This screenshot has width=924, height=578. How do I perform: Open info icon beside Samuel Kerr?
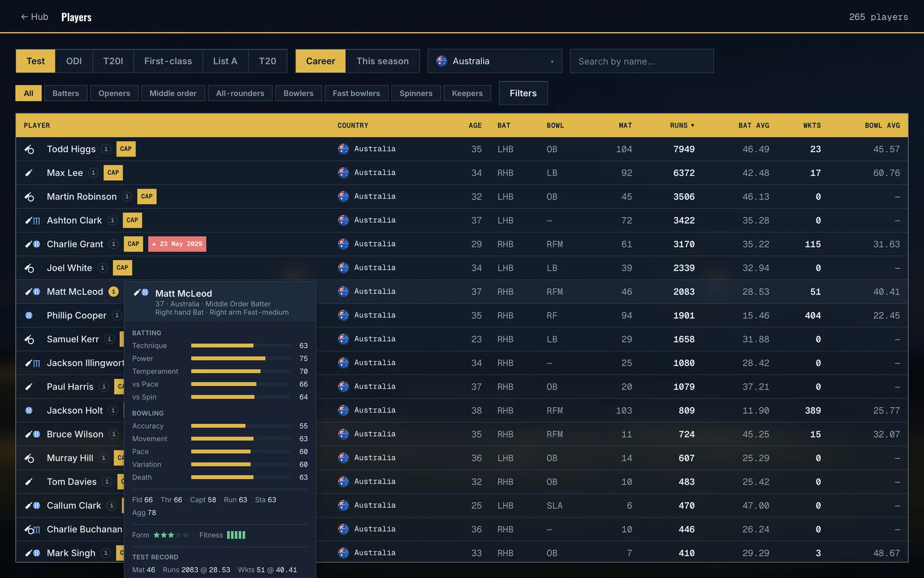109,339
